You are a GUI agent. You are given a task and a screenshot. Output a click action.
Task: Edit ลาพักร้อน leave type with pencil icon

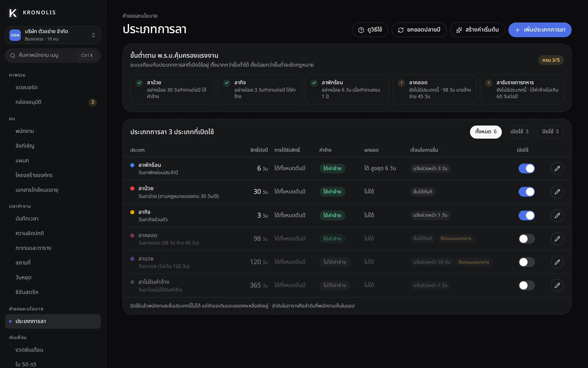[557, 168]
